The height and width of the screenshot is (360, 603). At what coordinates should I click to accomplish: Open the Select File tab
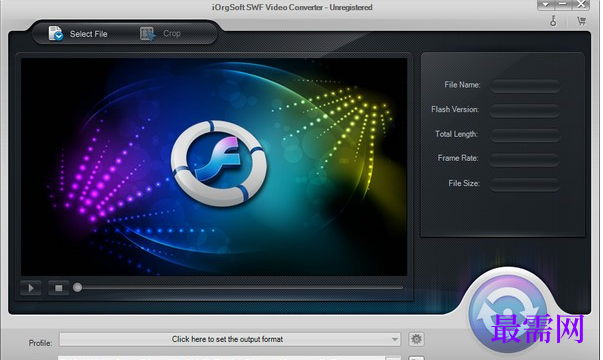point(78,34)
